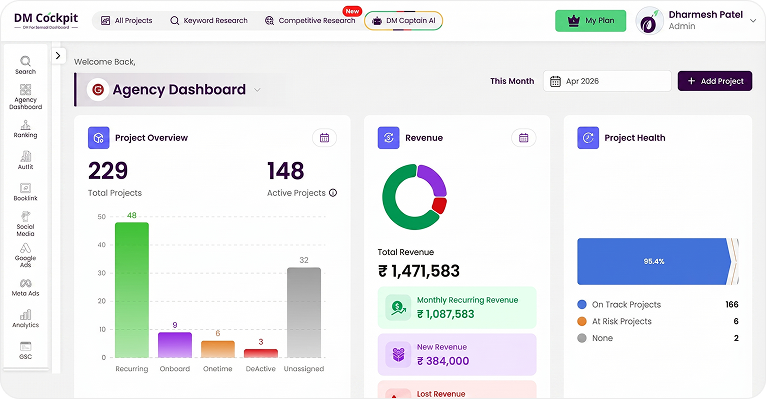This screenshot has height=399, width=766.
Task: Open the Monthly Recurring Revenue card
Action: tap(457, 308)
